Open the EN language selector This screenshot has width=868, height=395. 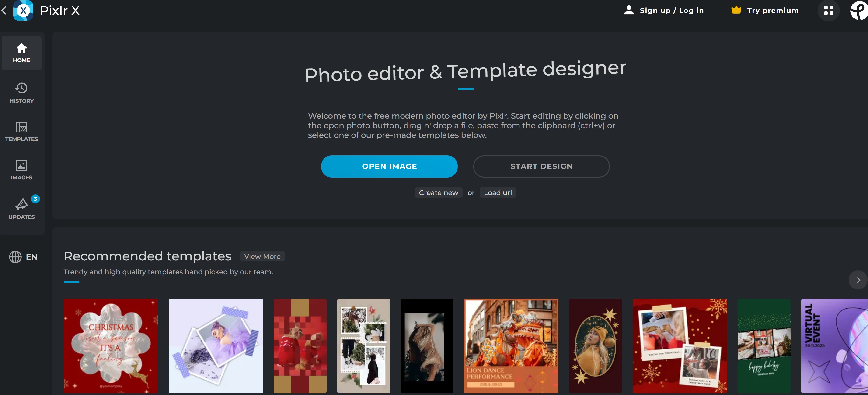click(x=23, y=257)
